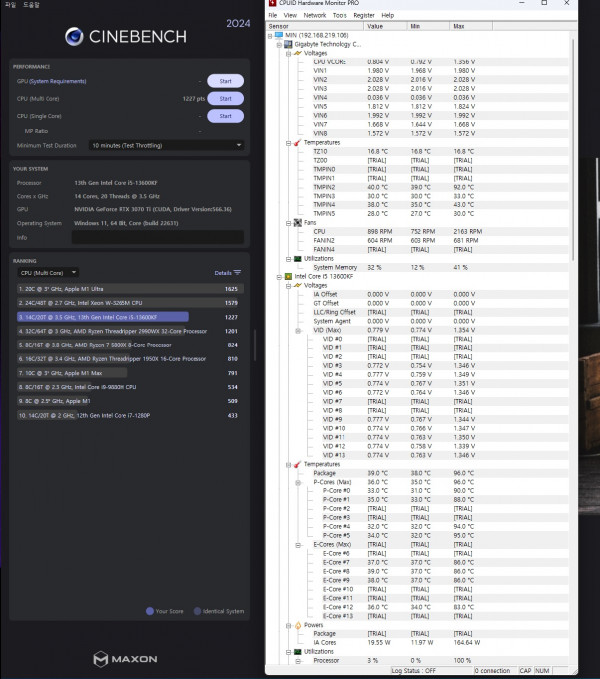Viewport: 600px width, 679px height.
Task: Click the Maxon logo at bottom
Action: coord(126,659)
